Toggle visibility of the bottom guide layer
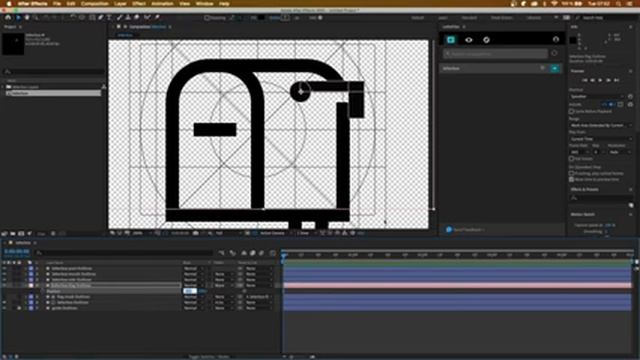Viewport: 640px width, 360px height. click(x=4, y=308)
